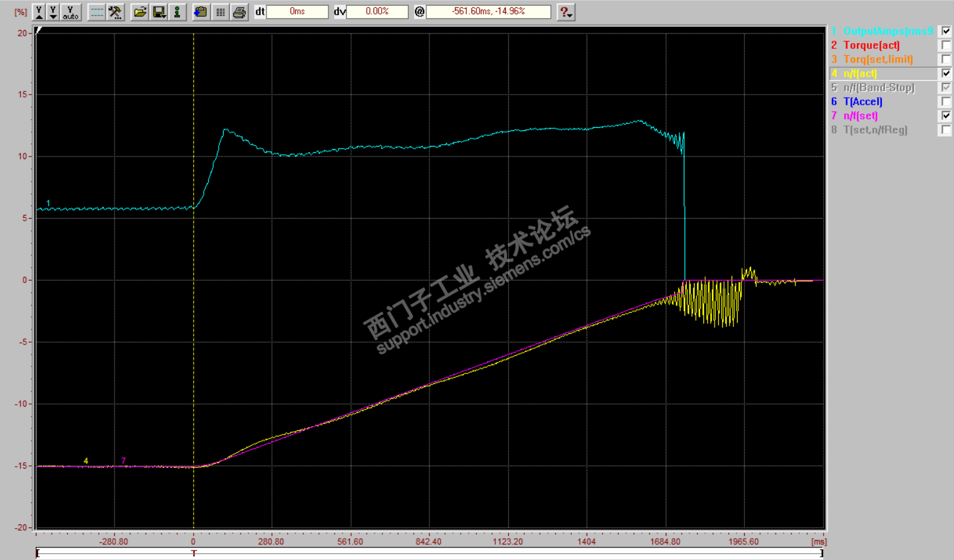Enable the Torq(set,limit) channel 3 checkbox
The width and height of the screenshot is (954, 560).
click(x=946, y=60)
